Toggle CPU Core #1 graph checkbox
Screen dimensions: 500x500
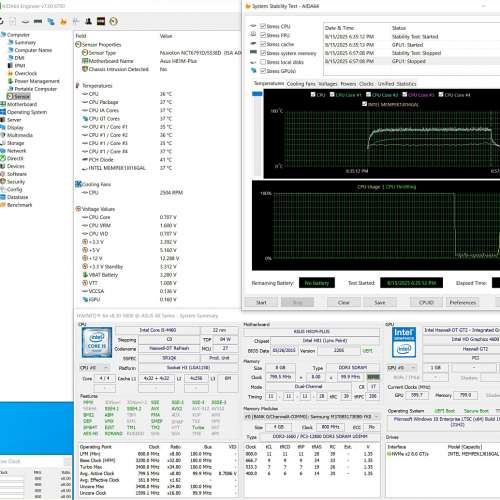coord(332,95)
